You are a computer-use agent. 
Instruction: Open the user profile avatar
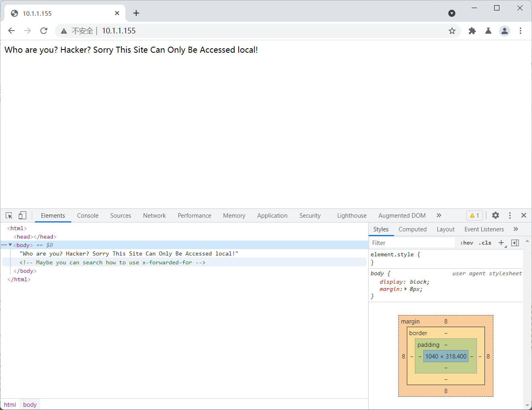504,31
